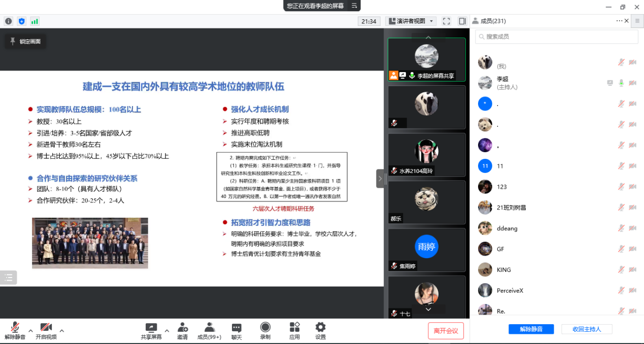The height and width of the screenshot is (344, 644).
Task: Unmute microphone in the bottom toolbar
Action: (15, 331)
